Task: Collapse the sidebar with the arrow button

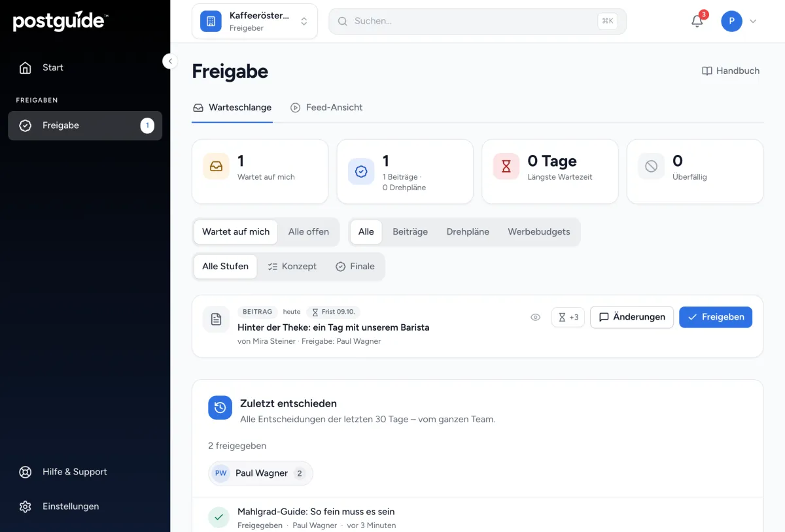Action: [170, 61]
